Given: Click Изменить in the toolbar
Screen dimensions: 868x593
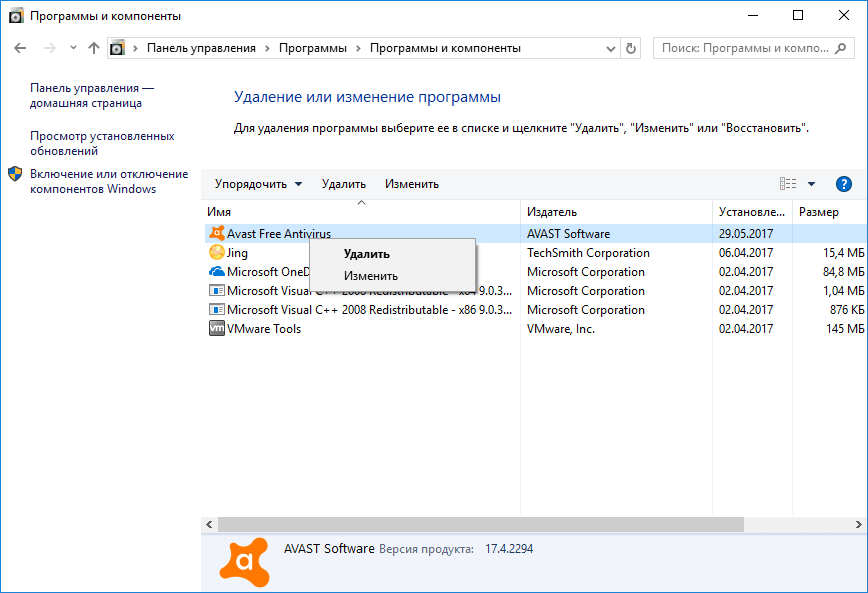Looking at the screenshot, I should [412, 184].
